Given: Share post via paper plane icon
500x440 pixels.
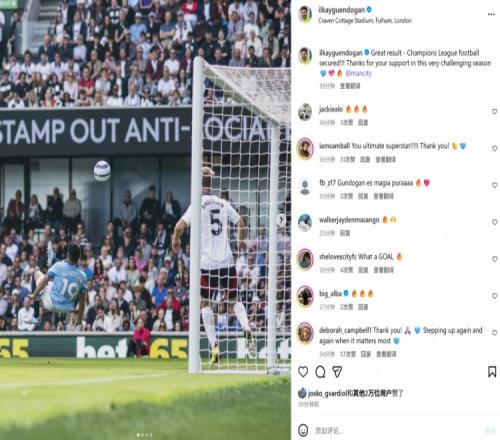Looking at the screenshot, I should (337, 372).
